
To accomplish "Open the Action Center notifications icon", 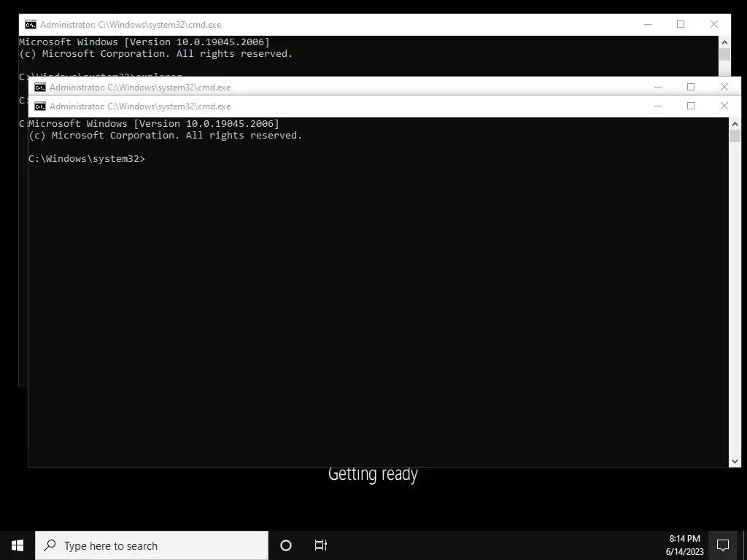I will [x=723, y=545].
